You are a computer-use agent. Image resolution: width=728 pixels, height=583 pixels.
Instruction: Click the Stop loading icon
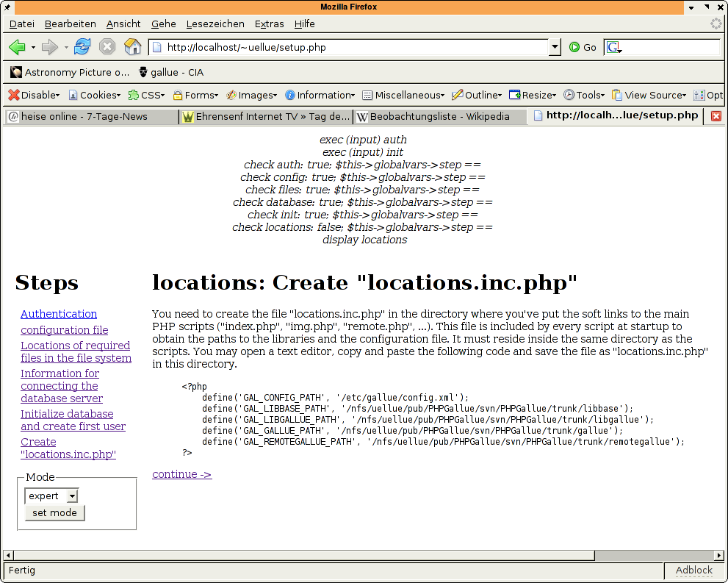pos(107,47)
